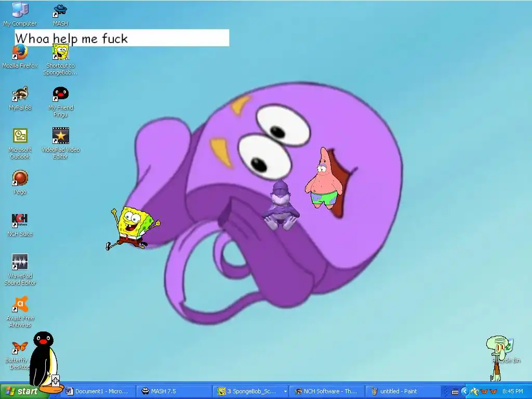Click the Squidward character near Recycle Bin

pyautogui.click(x=498, y=358)
